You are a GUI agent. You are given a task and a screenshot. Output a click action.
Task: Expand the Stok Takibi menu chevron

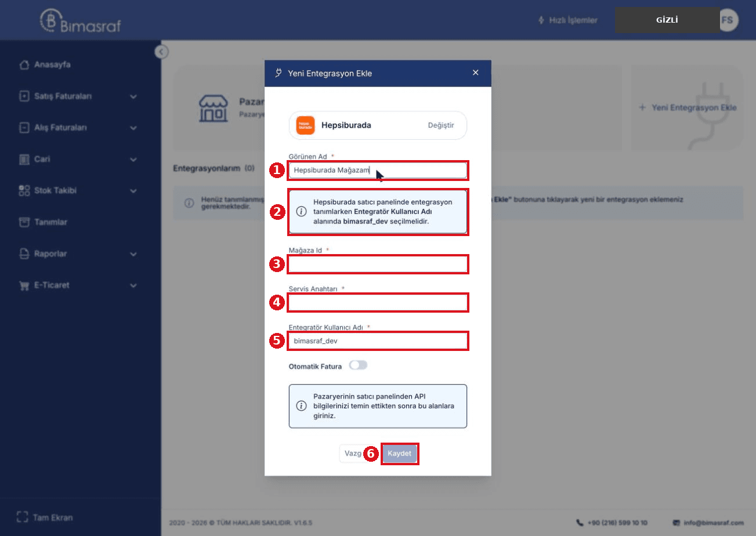(133, 191)
